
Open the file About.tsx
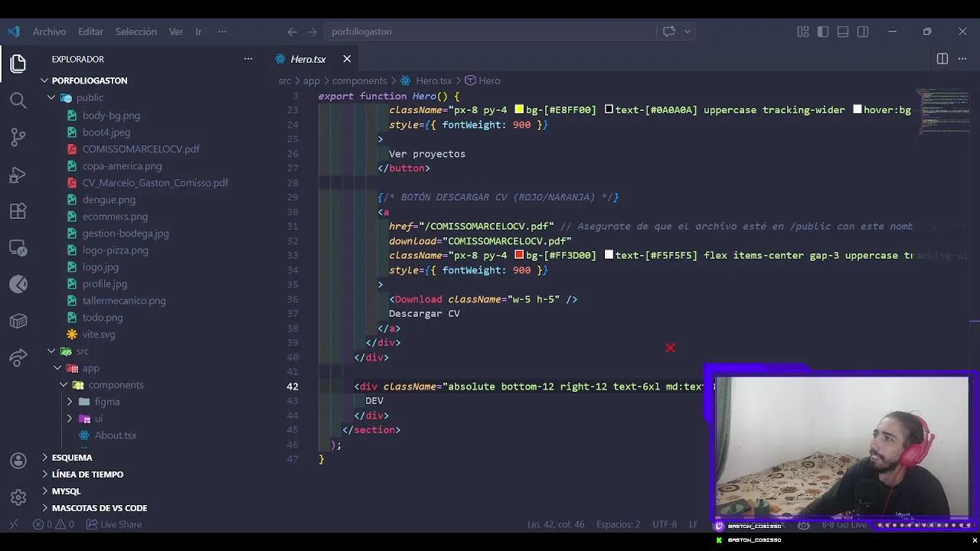click(x=116, y=435)
